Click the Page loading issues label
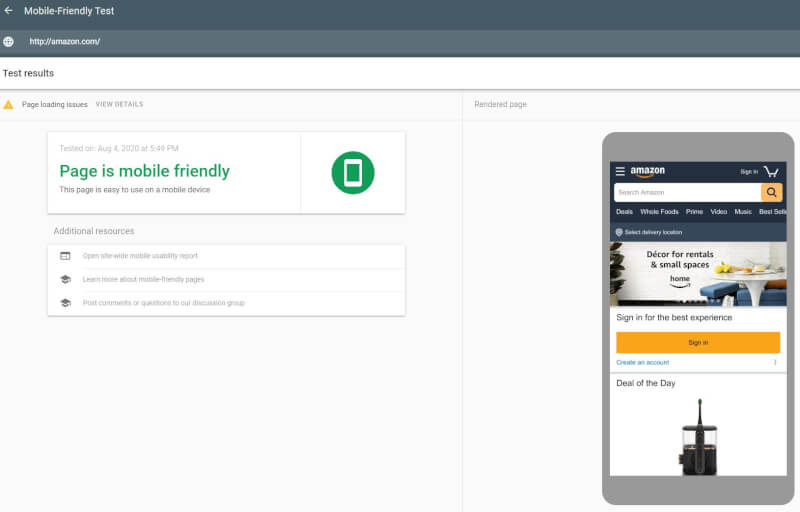 [55, 104]
